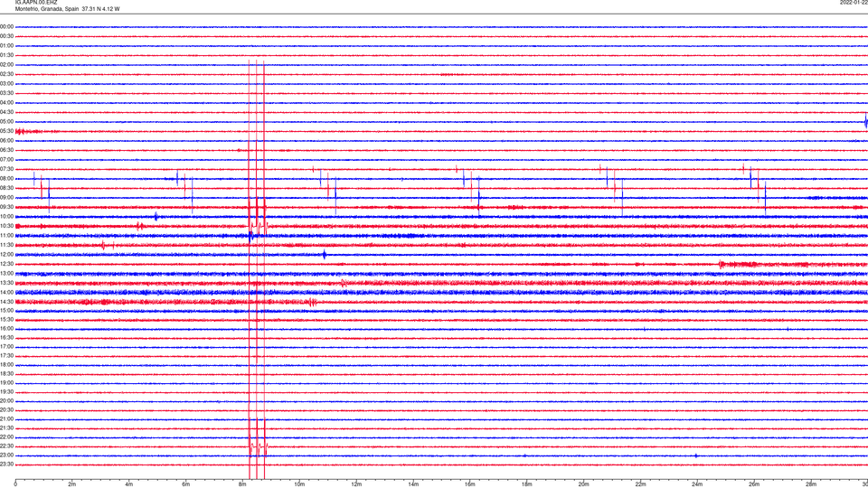Select the "21:00" time row label
Screen dimensions: 868x488
tap(6, 418)
